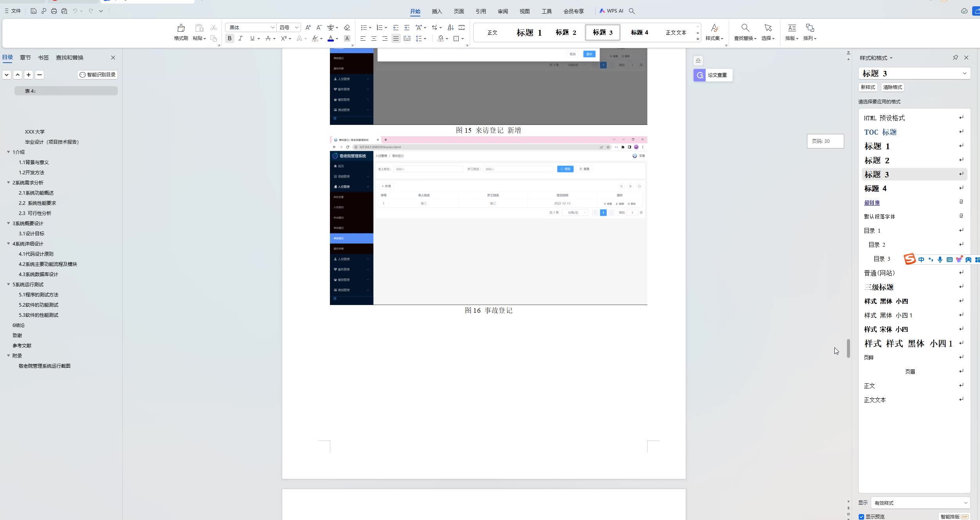Image resolution: width=980 pixels, height=520 pixels.
Task: Click the 智能排版 button
Action: coord(955,516)
